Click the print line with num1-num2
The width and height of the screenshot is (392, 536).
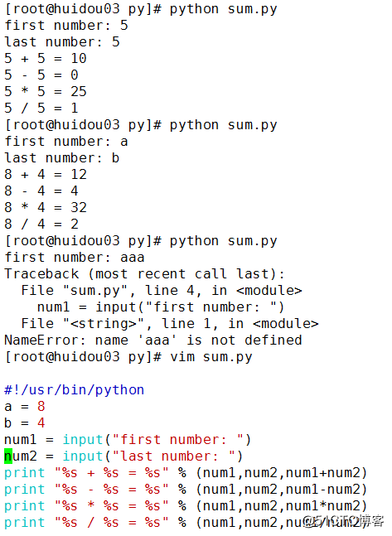coord(186,490)
